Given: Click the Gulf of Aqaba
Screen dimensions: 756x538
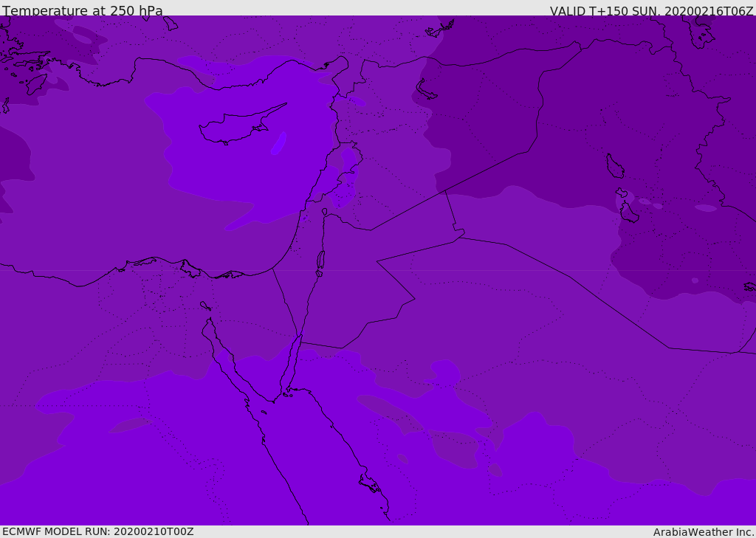Looking at the screenshot, I should (293, 362).
